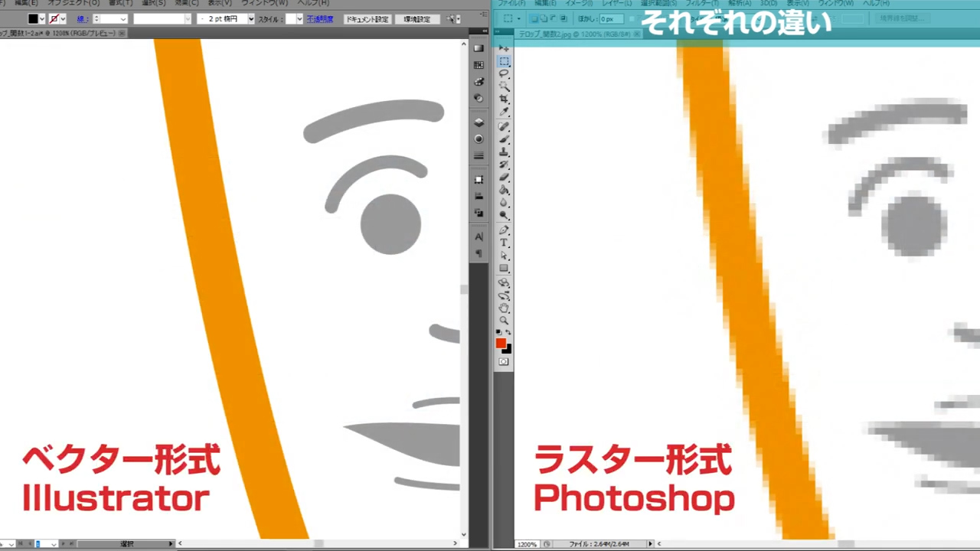980x551 pixels.
Task: Select the Move tool in Photoshop toolbar
Action: click(x=504, y=47)
